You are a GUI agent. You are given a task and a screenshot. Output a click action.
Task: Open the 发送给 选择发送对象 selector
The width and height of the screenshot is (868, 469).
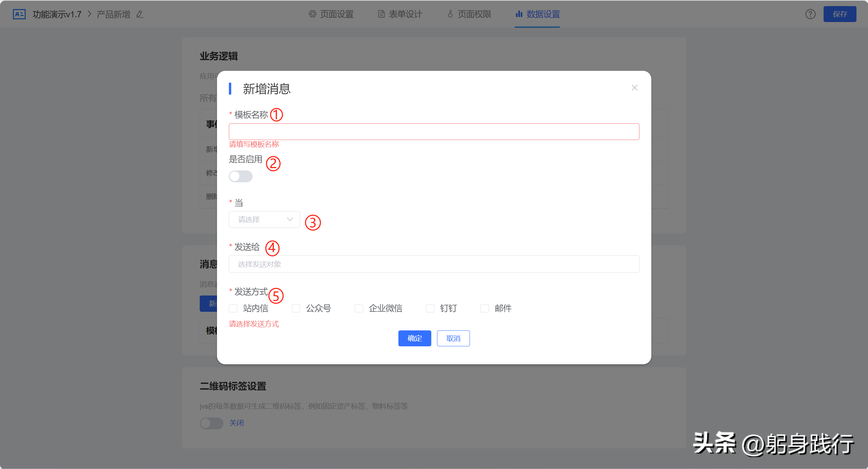point(434,264)
